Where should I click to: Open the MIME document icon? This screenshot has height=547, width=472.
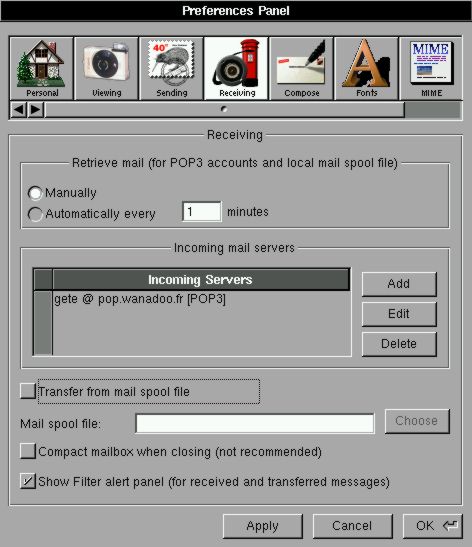tap(431, 68)
